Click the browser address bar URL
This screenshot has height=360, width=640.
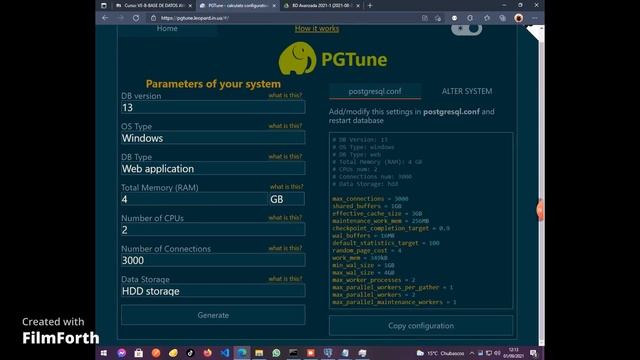click(x=195, y=18)
